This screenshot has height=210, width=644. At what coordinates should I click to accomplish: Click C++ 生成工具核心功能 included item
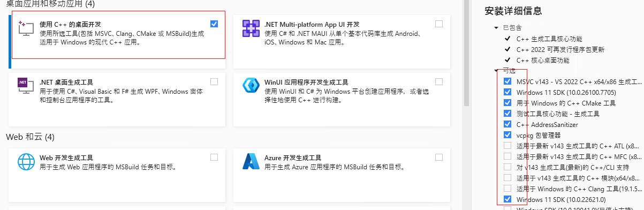(x=549, y=39)
